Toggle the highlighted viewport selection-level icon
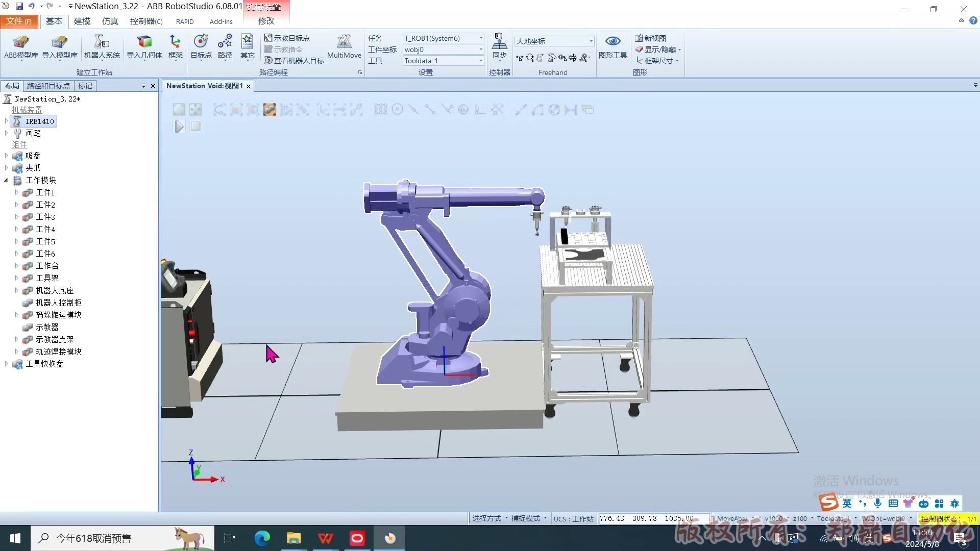This screenshot has width=980, height=551. (269, 110)
